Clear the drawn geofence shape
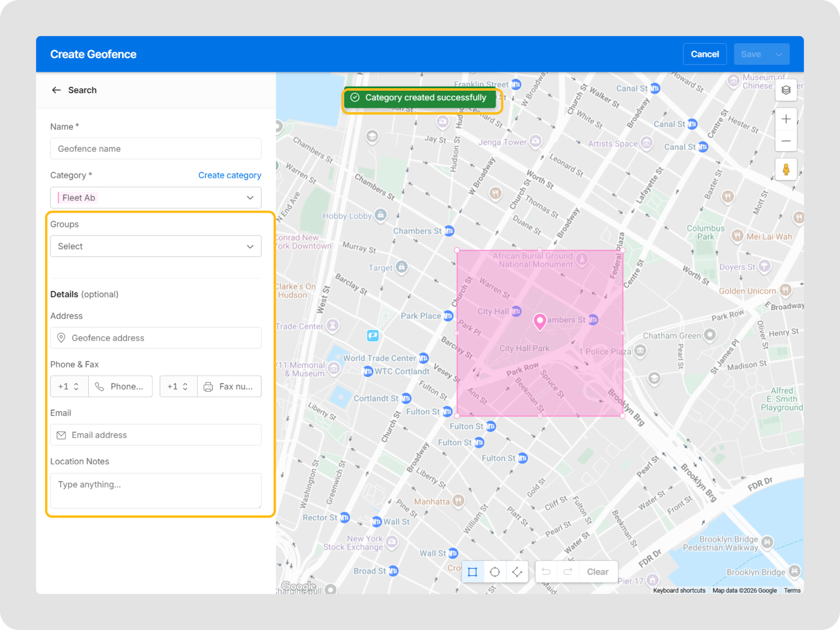Screen dimensions: 840x630 pyautogui.click(x=597, y=572)
